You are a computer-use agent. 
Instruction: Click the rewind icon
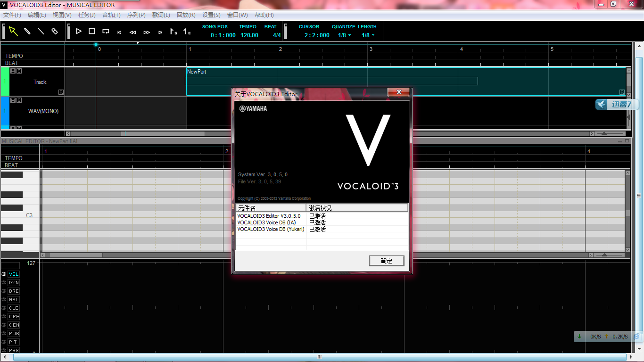click(133, 33)
